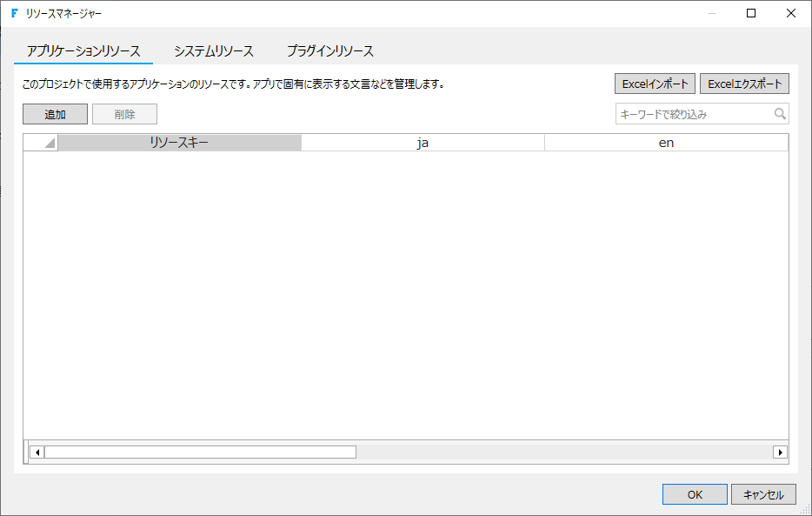Viewport: 812px width, 516px height.
Task: Click the 削除 button
Action: click(x=123, y=113)
